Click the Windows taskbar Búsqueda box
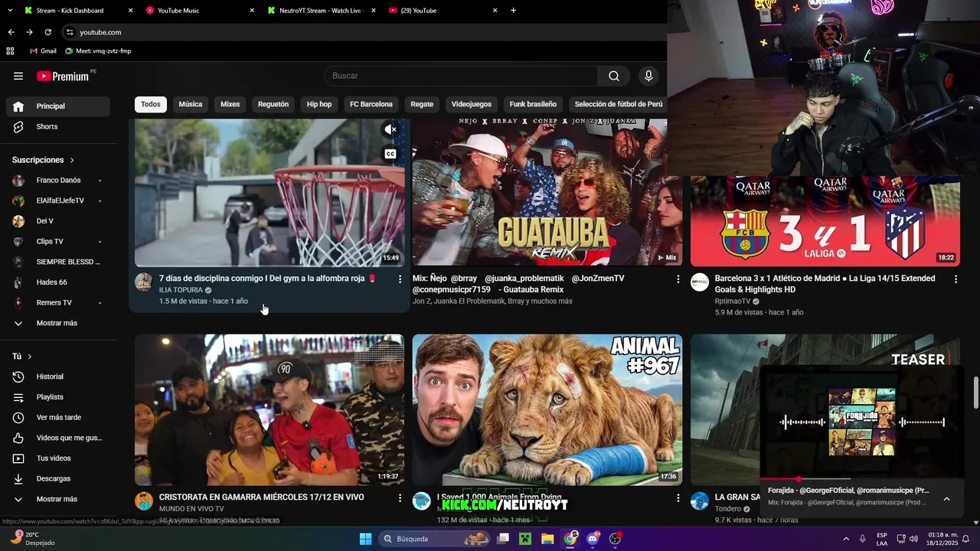 coord(434,539)
